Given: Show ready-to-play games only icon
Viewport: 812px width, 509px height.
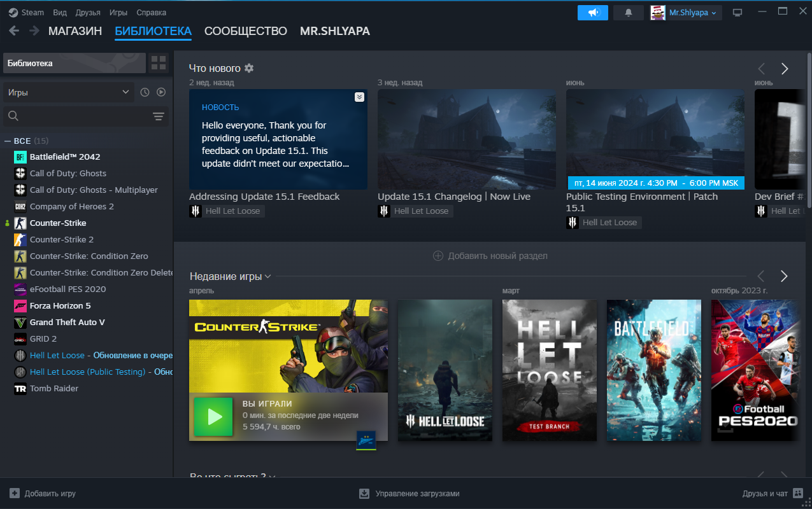Looking at the screenshot, I should pyautogui.click(x=161, y=92).
